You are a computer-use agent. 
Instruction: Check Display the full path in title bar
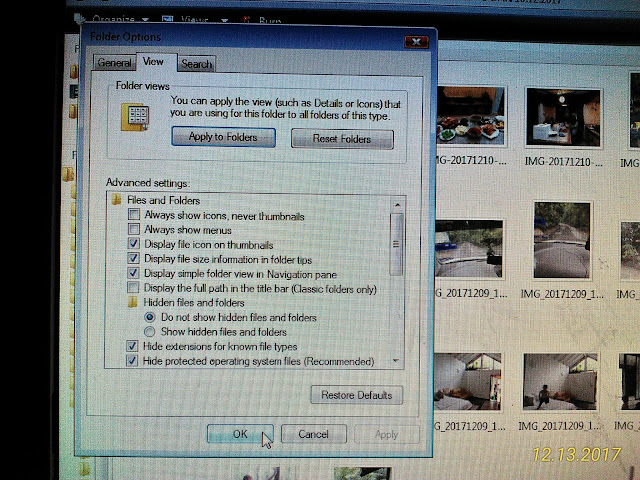(133, 287)
